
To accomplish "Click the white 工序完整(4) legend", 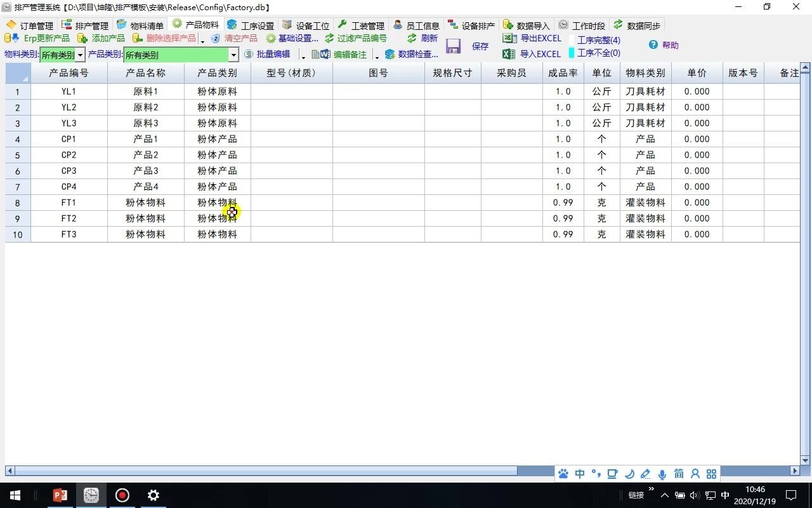I will 595,40.
